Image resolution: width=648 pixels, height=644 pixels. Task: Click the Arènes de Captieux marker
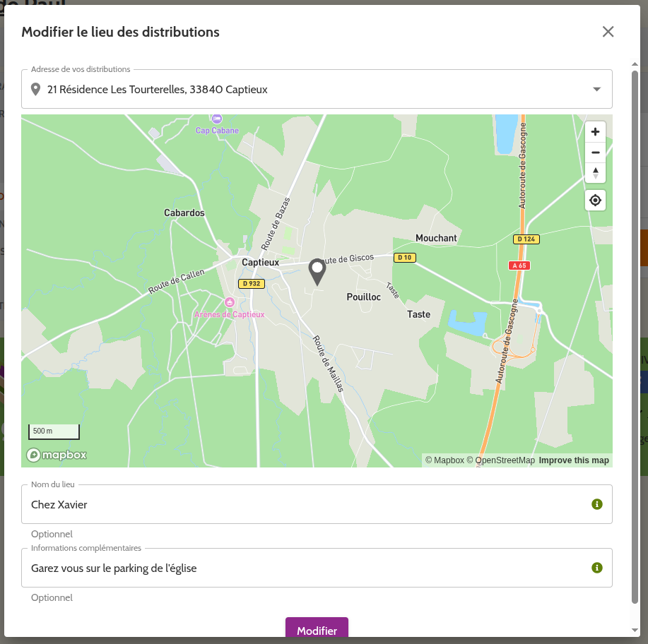point(229,302)
